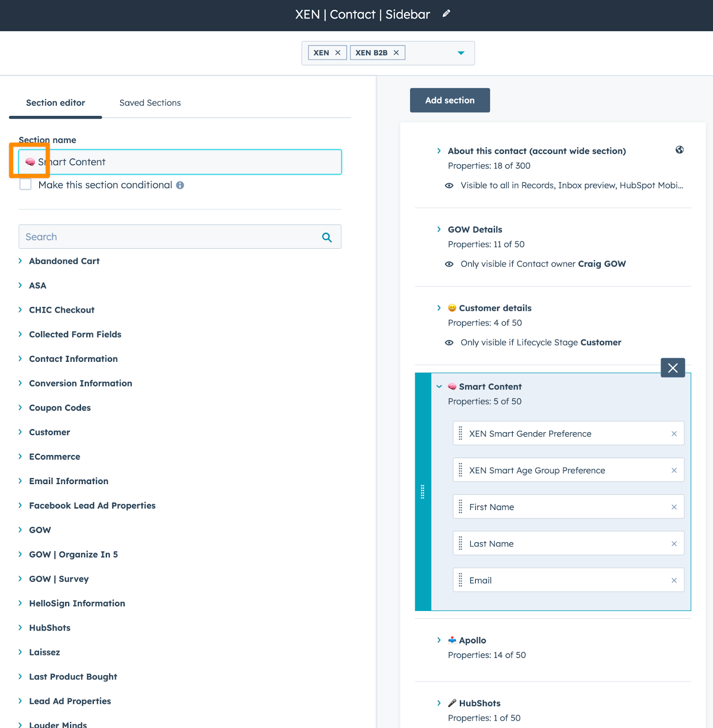Click the globe icon on account wide section
713x728 pixels.
[679, 150]
